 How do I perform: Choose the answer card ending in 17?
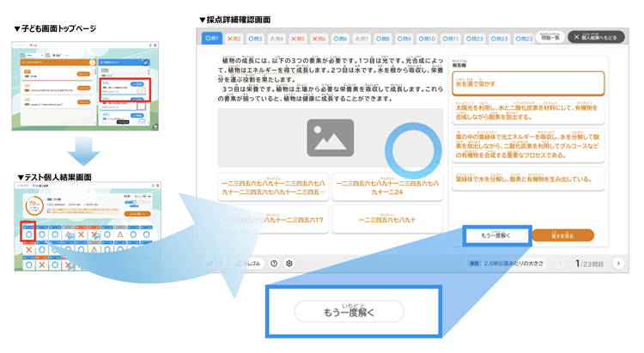[x=273, y=221]
